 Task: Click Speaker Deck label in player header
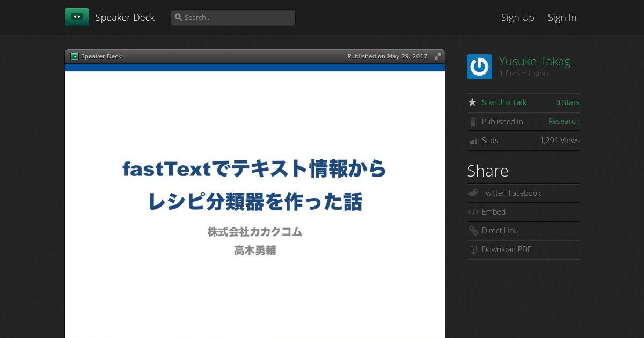coord(101,56)
